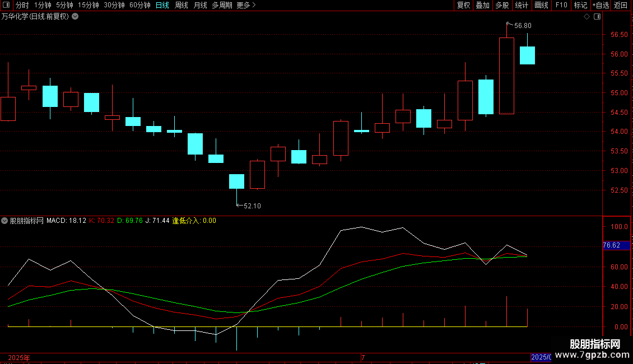Click the J: 71.44 readout

pyautogui.click(x=157, y=221)
